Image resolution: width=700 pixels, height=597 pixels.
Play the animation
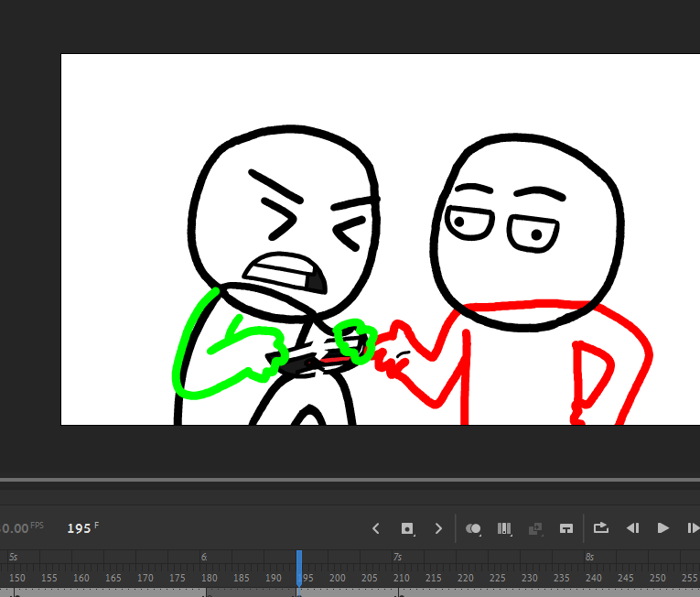click(x=663, y=528)
